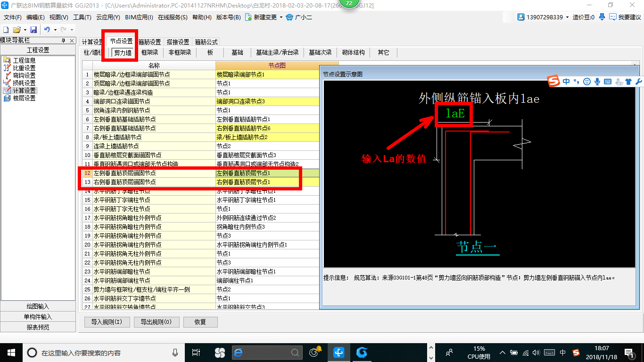
Task: Click the New file toolbar icon
Action: [x=6, y=29]
